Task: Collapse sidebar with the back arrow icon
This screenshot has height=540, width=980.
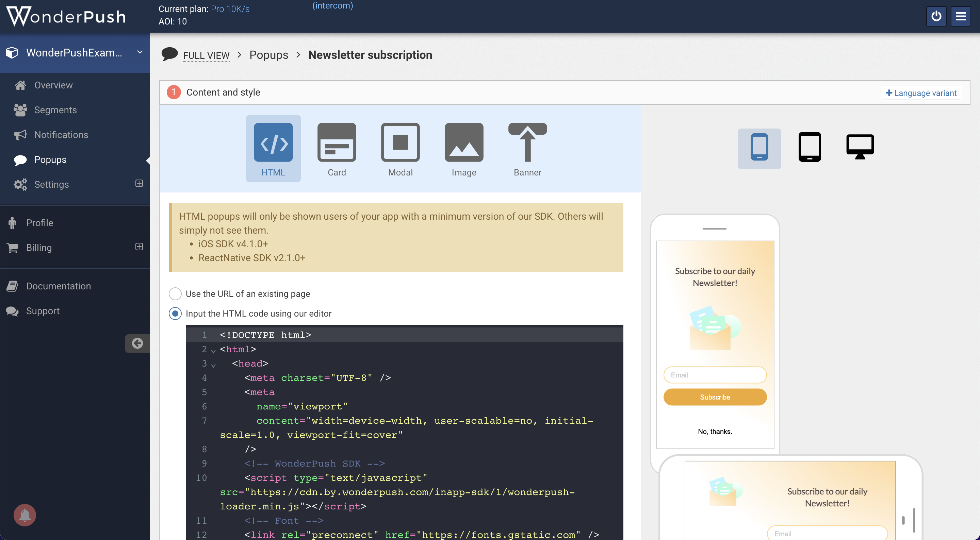Action: [137, 343]
